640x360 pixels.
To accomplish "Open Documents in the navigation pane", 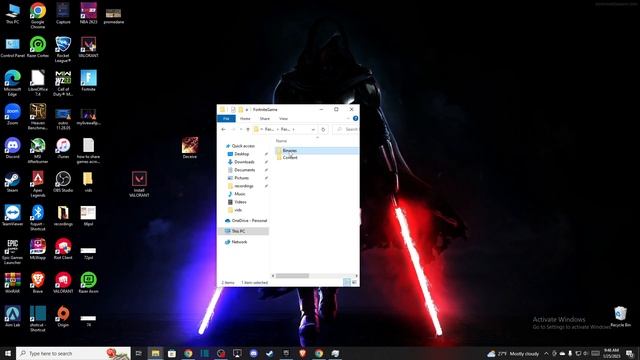I will pyautogui.click(x=241, y=170).
